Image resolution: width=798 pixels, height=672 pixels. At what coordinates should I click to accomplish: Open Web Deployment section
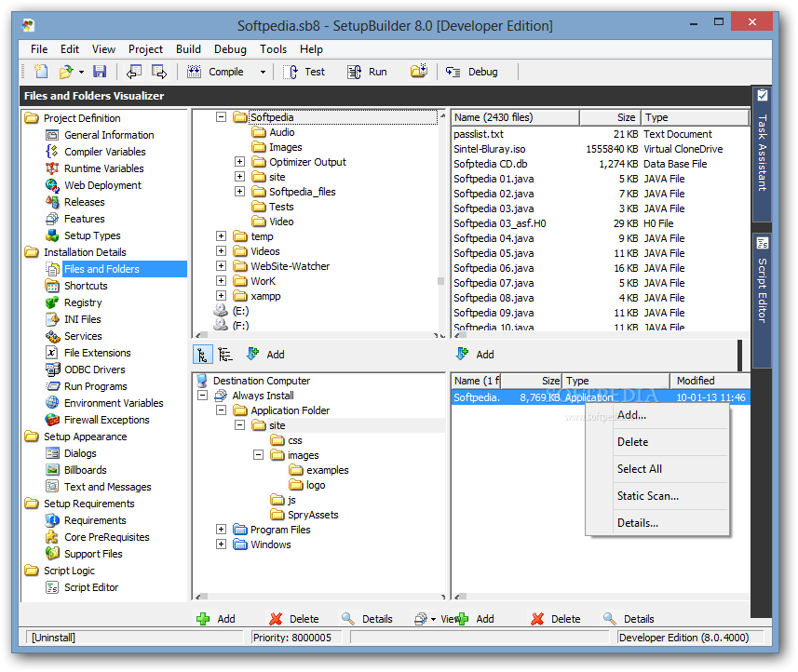coord(102,185)
